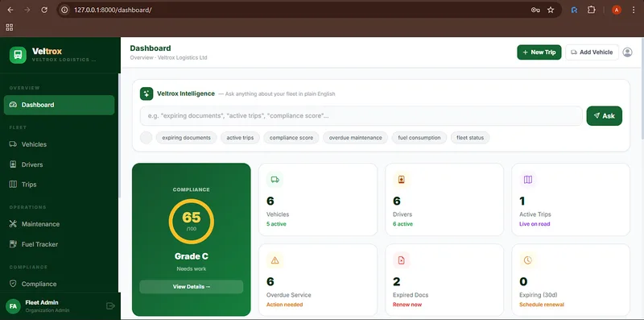Click the '5 active' text on Vehicles card
The image size is (644, 320).
coord(276,224)
